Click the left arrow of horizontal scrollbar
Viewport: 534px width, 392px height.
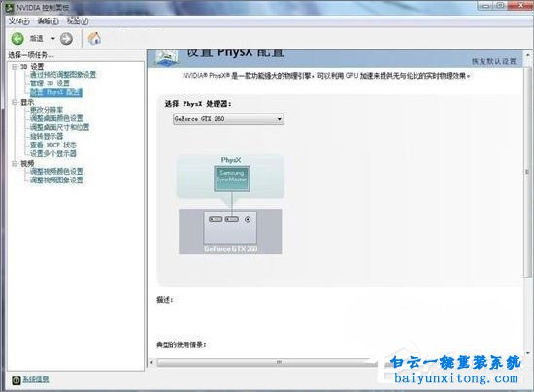151,362
